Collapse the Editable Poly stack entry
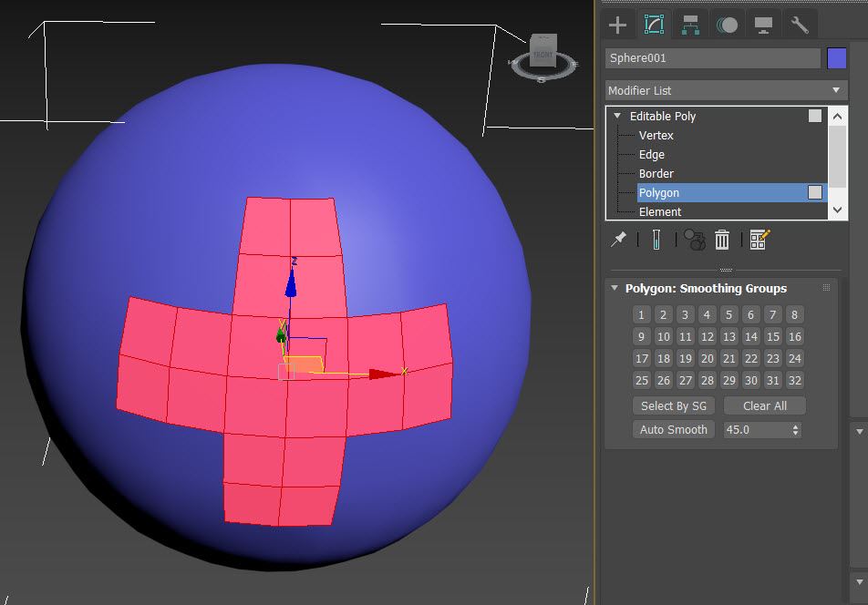Image resolution: width=868 pixels, height=605 pixels. pos(617,117)
